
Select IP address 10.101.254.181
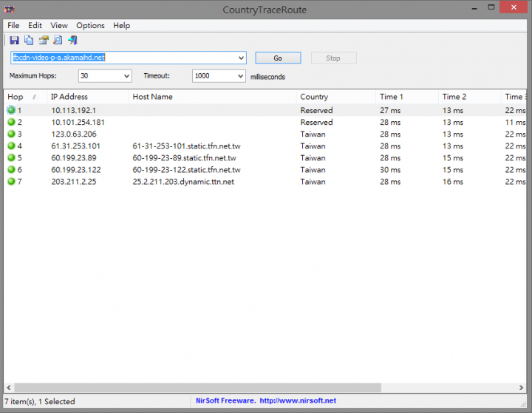78,122
